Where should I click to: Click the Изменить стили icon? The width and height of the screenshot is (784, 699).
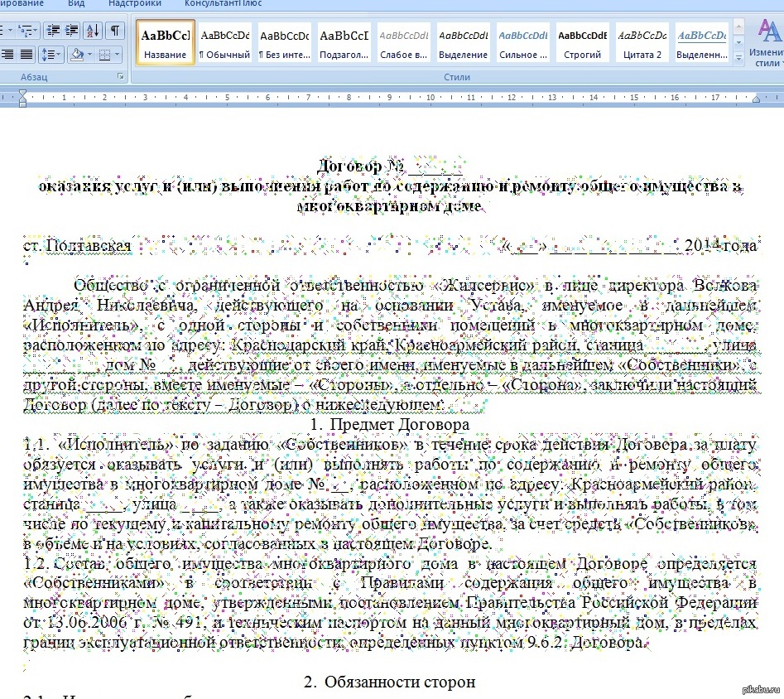[x=767, y=43]
